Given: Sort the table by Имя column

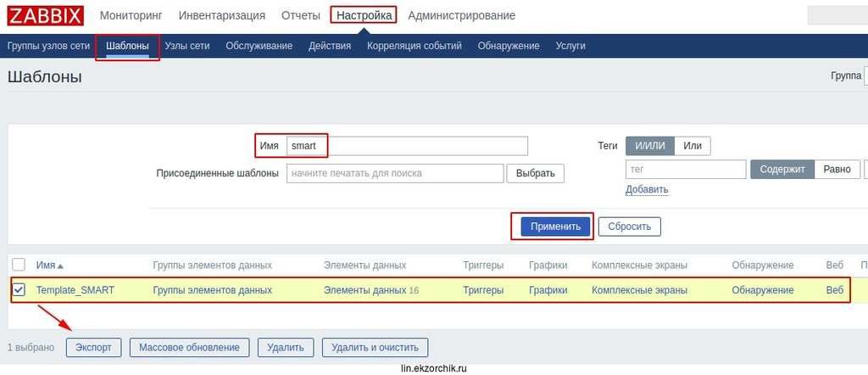Looking at the screenshot, I should [x=49, y=266].
